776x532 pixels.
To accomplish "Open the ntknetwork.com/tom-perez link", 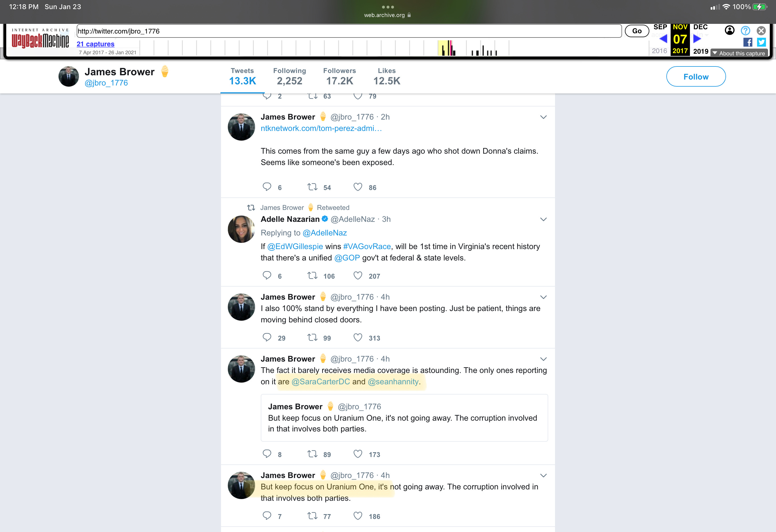I will tap(321, 129).
